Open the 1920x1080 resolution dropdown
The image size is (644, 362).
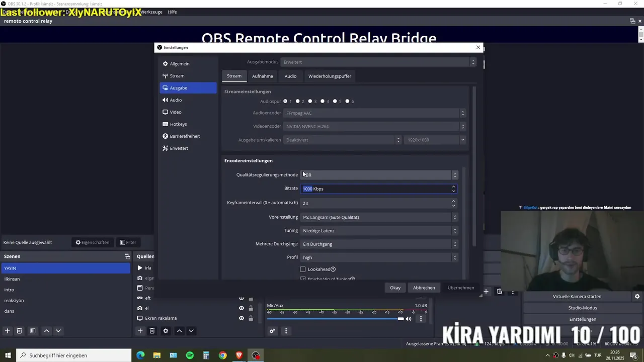pyautogui.click(x=435, y=140)
